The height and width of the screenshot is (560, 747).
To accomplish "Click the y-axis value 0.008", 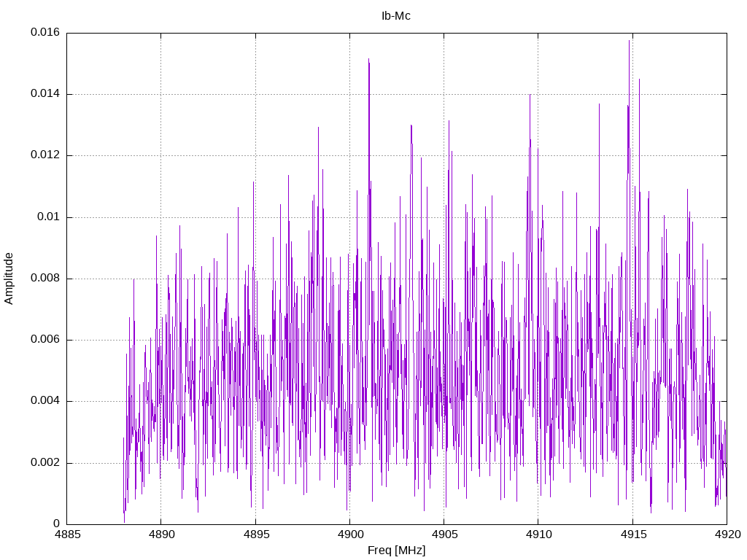I will click(x=45, y=279).
